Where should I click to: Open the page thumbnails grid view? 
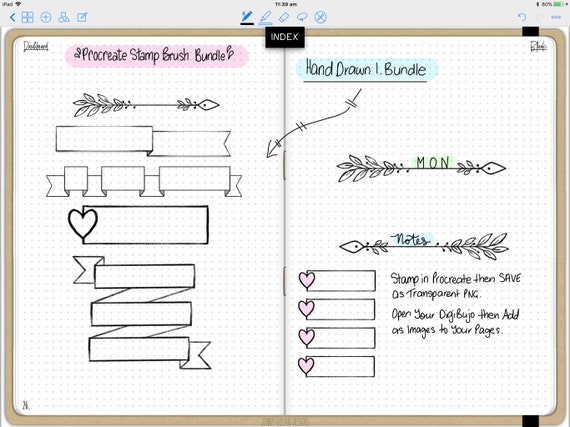[x=28, y=17]
